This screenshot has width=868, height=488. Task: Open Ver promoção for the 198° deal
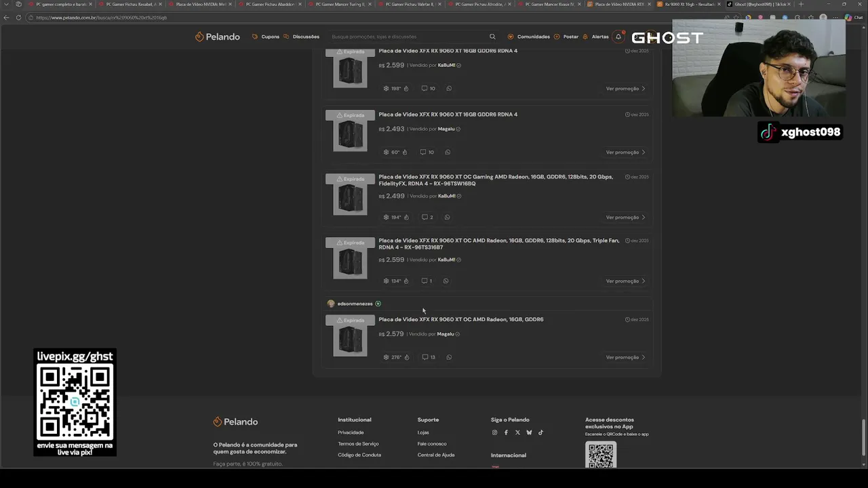click(x=625, y=88)
